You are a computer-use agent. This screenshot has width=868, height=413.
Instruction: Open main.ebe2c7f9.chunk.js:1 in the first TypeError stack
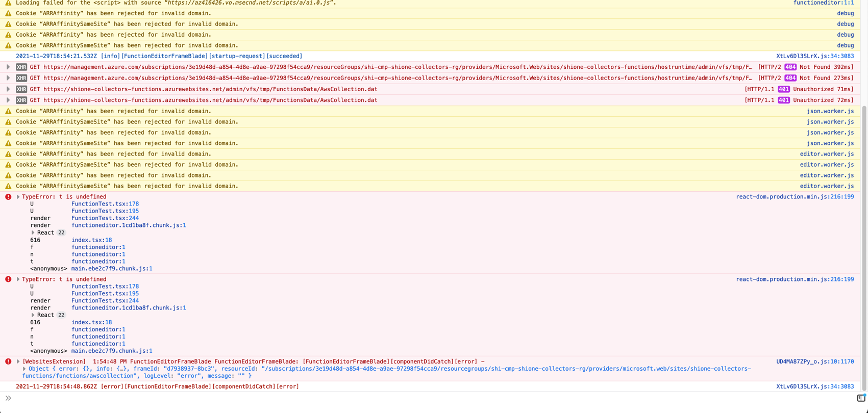pyautogui.click(x=112, y=269)
